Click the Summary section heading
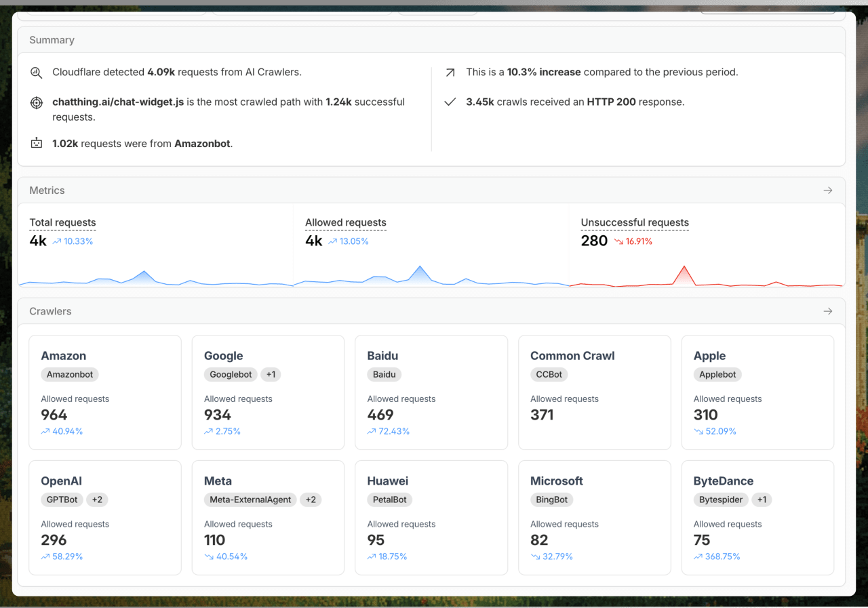Image resolution: width=868 pixels, height=608 pixels. tap(52, 40)
